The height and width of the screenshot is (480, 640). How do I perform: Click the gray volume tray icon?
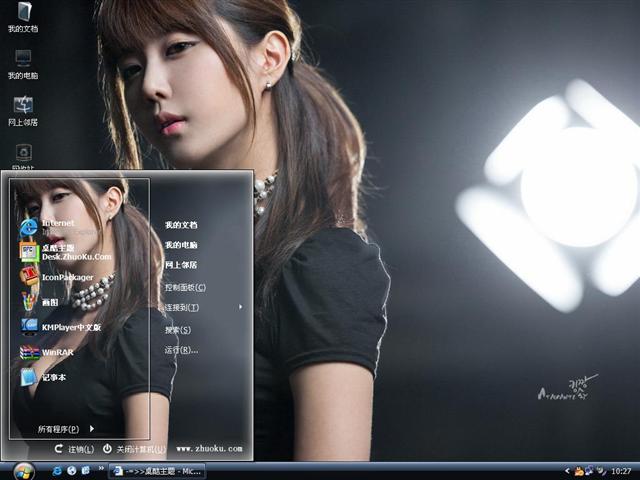tap(600, 471)
